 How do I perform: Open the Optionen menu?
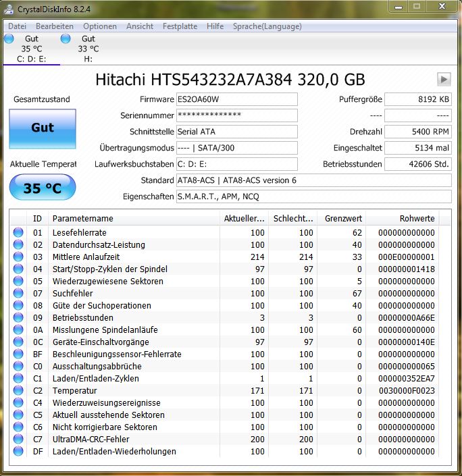[x=100, y=26]
